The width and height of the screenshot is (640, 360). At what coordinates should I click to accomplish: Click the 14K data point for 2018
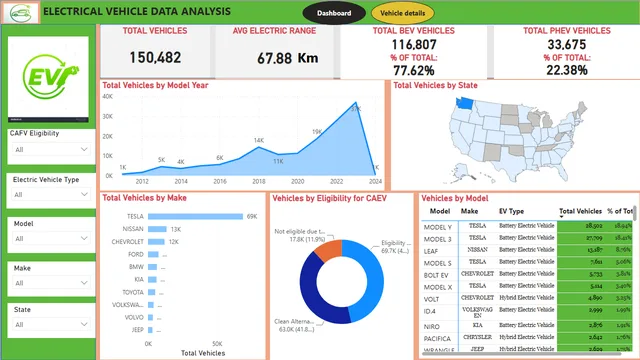pyautogui.click(x=258, y=147)
